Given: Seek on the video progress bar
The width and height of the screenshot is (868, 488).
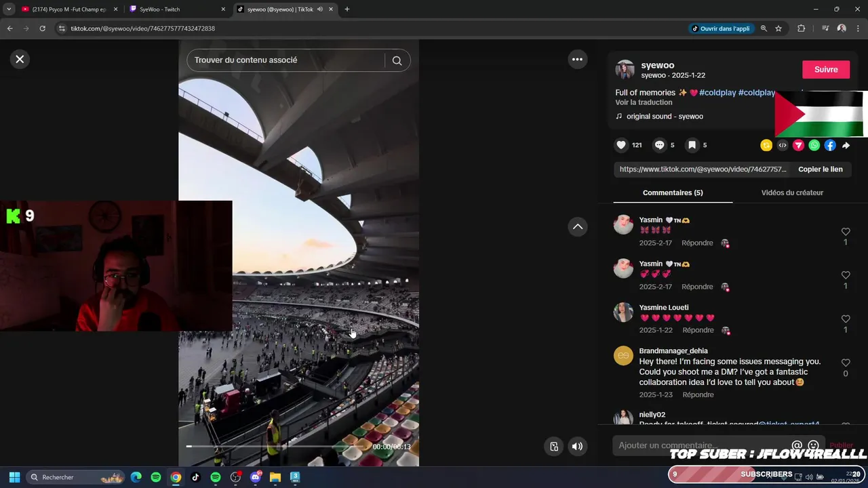Looking at the screenshot, I should [x=278, y=447].
